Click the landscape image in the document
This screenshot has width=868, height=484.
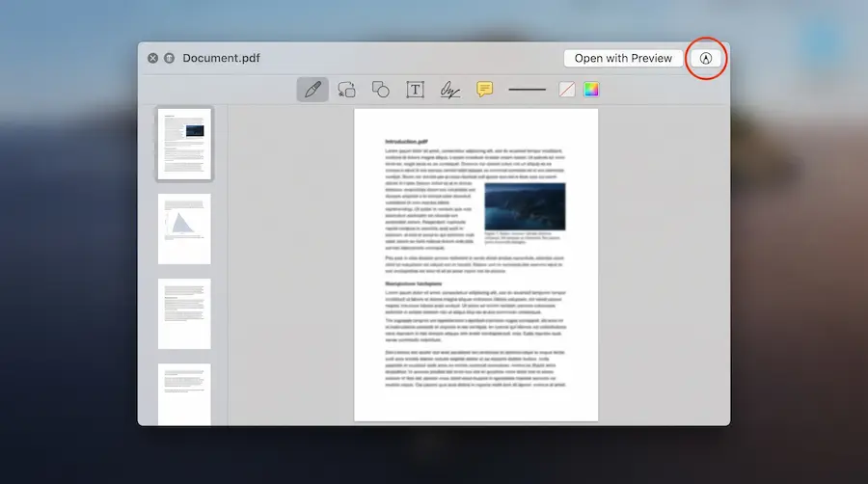(x=525, y=206)
